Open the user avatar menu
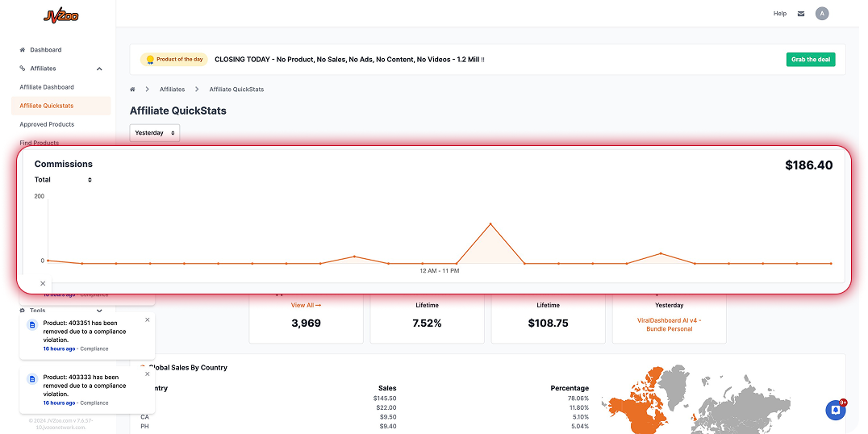The width and height of the screenshot is (868, 434). coord(822,14)
